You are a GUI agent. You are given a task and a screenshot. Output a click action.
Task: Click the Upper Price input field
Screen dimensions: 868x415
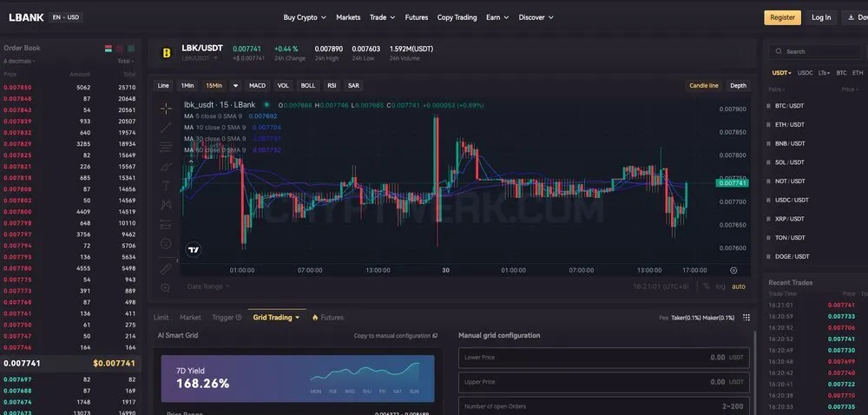pos(604,382)
